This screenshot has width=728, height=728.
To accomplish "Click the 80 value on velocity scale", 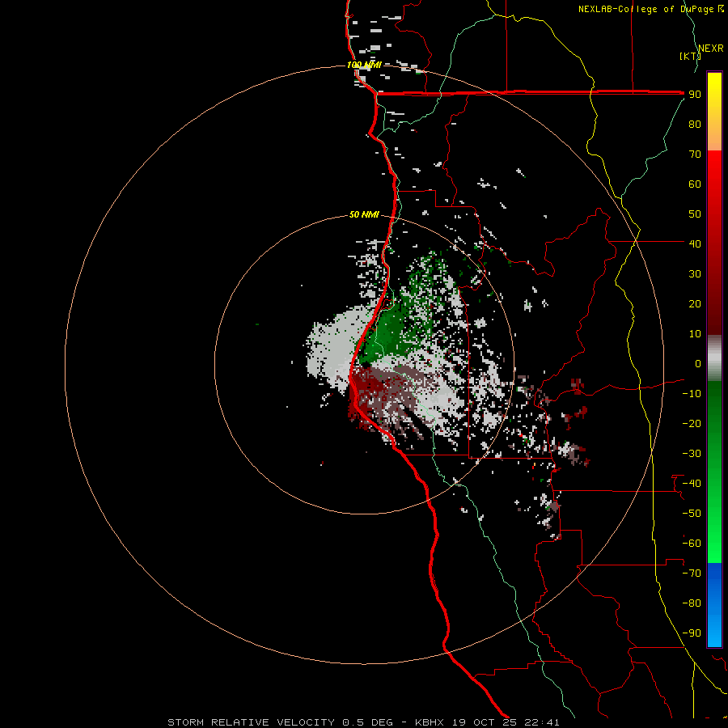I will (x=695, y=124).
